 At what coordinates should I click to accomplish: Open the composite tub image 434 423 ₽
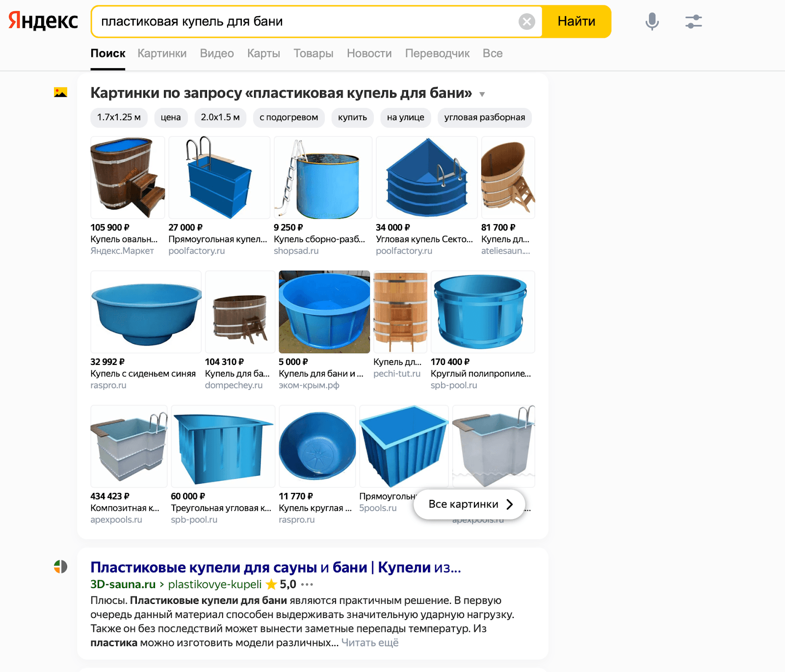click(x=129, y=446)
